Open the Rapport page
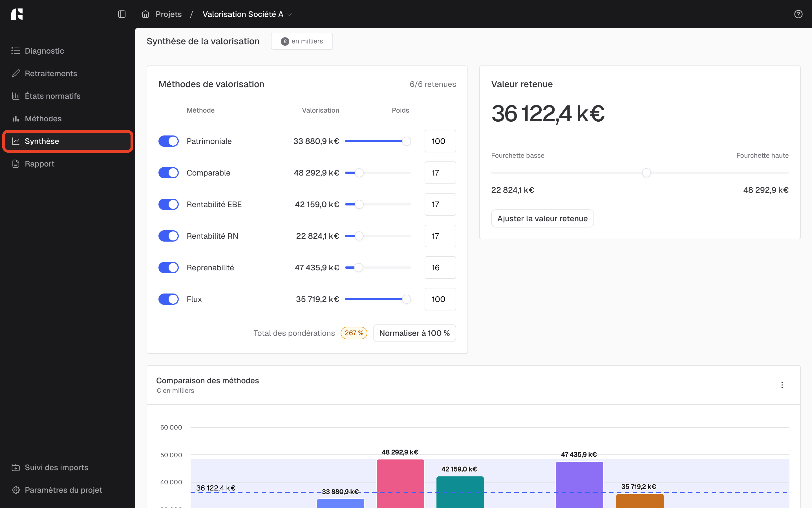The width and height of the screenshot is (812, 508). coord(68,164)
